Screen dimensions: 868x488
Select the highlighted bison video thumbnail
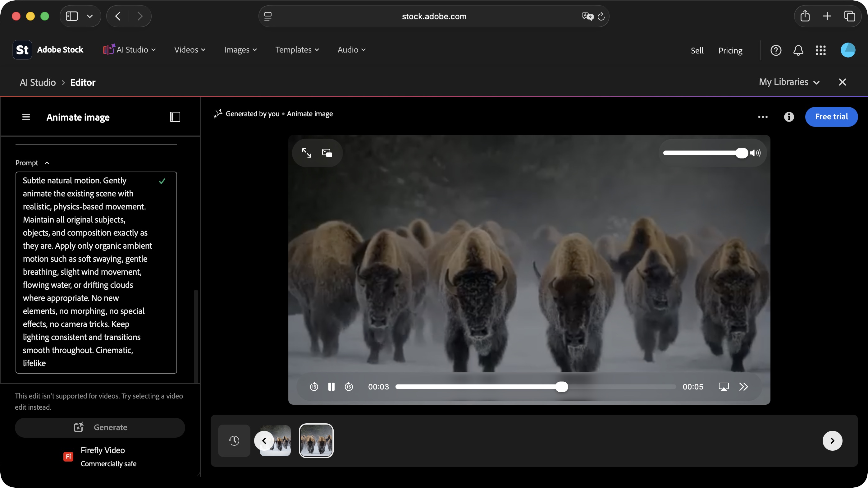pos(316,440)
